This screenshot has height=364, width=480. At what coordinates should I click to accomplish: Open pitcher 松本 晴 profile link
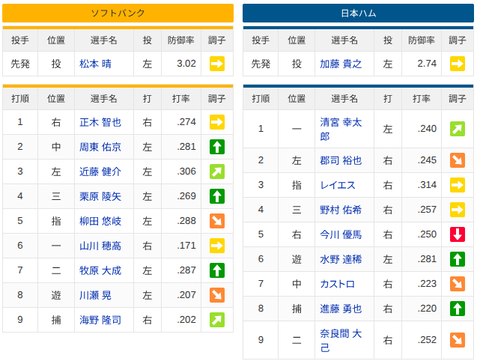point(95,64)
